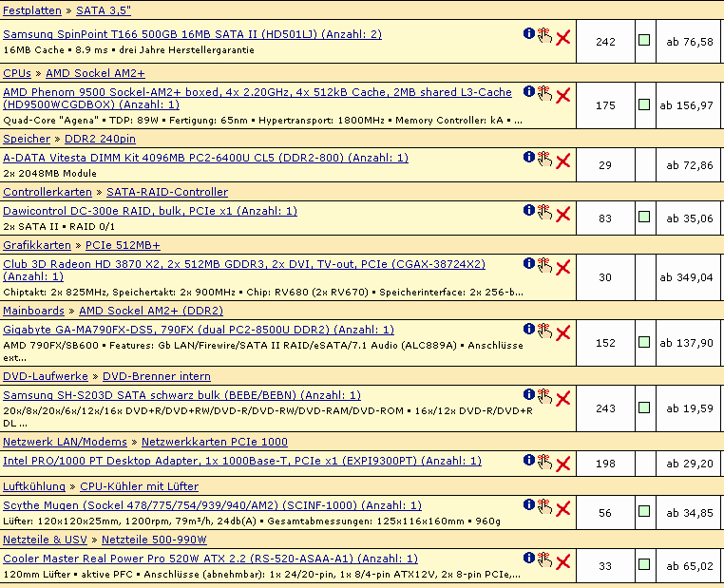The height and width of the screenshot is (588, 724).
Task: Delete AMD Phenom 9500 using red X
Action: pyautogui.click(x=562, y=96)
